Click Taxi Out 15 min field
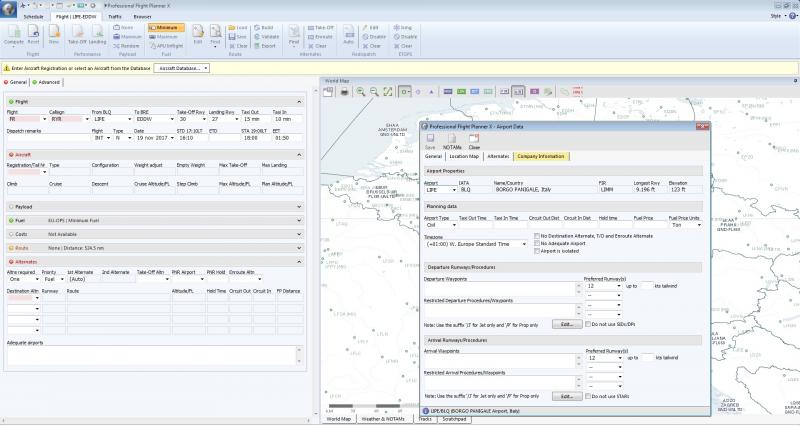This screenshot has height=426, width=800. [256, 119]
